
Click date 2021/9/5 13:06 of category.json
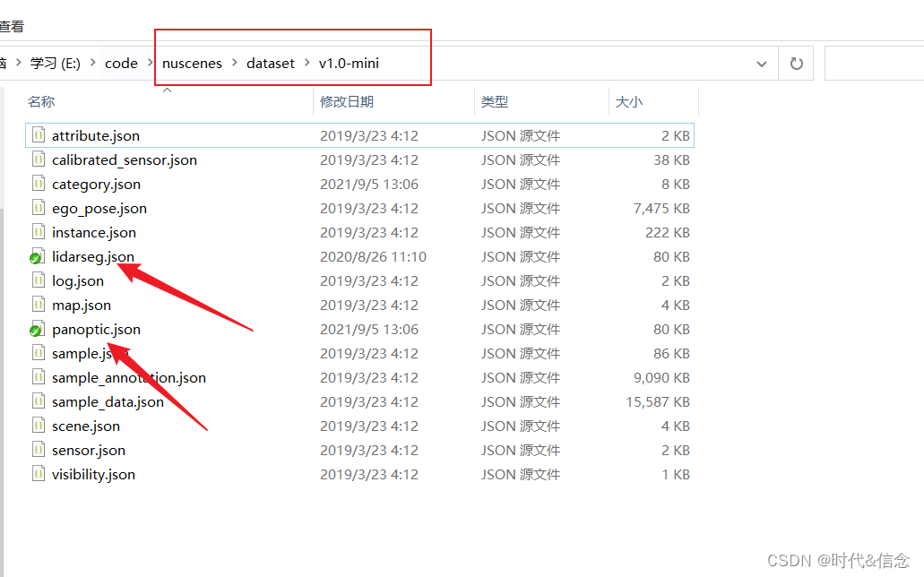pyautogui.click(x=369, y=184)
